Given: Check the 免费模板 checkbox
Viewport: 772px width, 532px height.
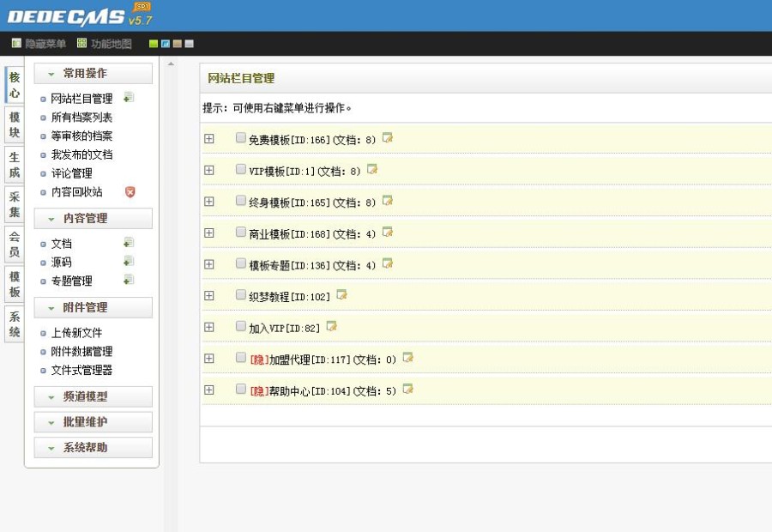Looking at the screenshot, I should point(241,137).
